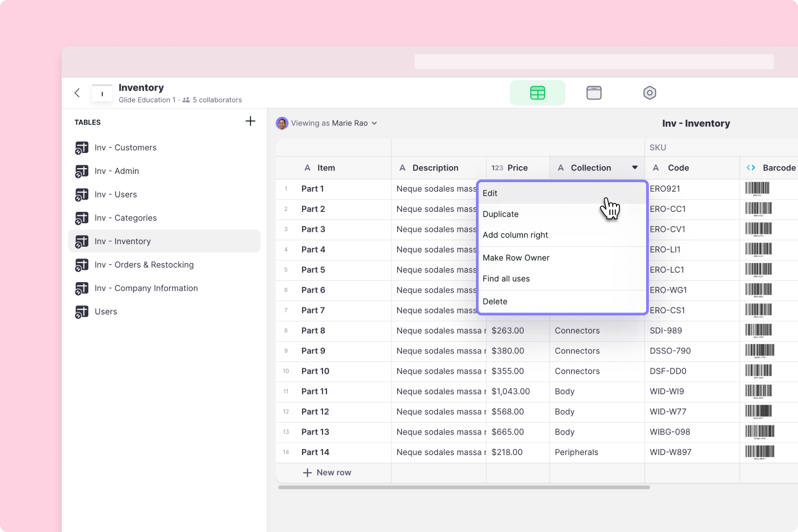Open the Inv - Orders & Restocking table
Viewport: 798px width, 532px height.
144,265
